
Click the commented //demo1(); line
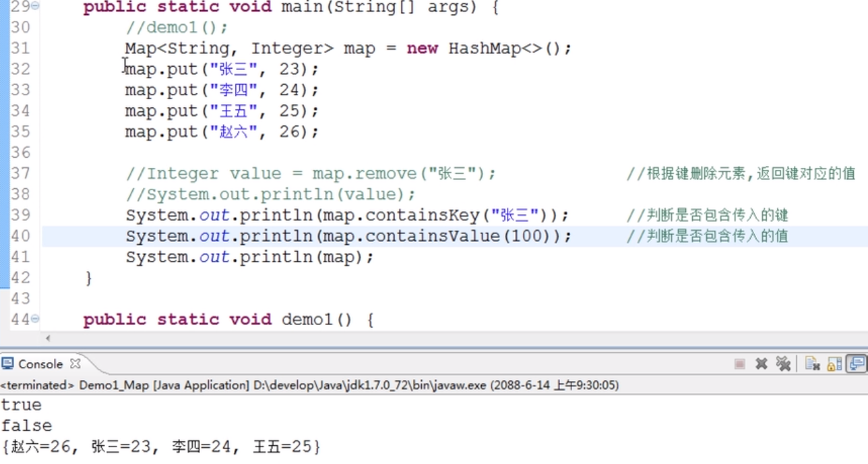(x=177, y=27)
